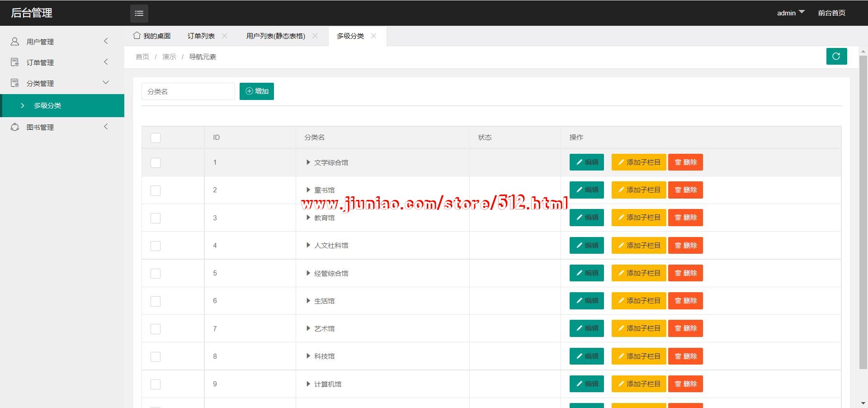Select the checkbox for row 人文社科馆
The width and height of the screenshot is (868, 408).
coord(156,246)
